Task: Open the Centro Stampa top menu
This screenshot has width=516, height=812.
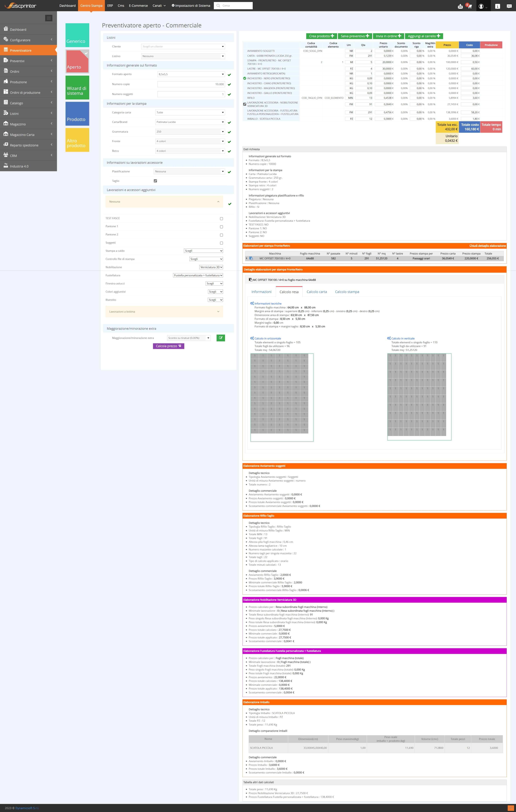Action: (x=91, y=5)
